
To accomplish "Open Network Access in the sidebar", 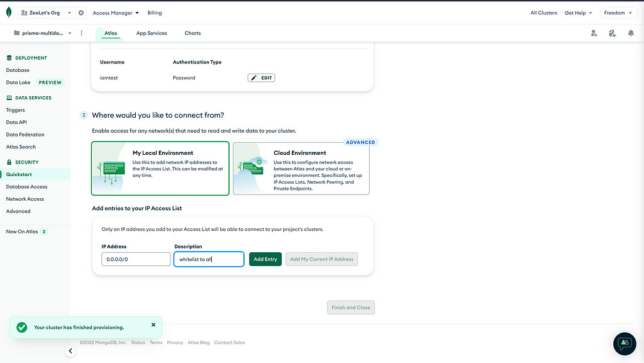I will [x=25, y=199].
